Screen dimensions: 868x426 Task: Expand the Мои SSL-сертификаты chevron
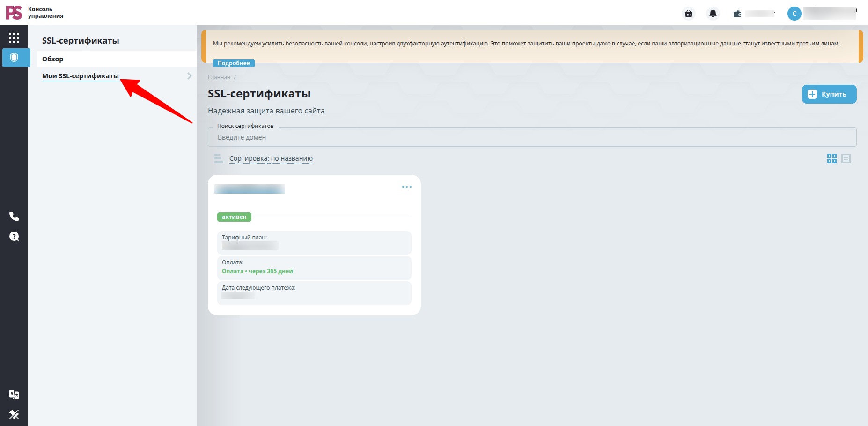(189, 76)
